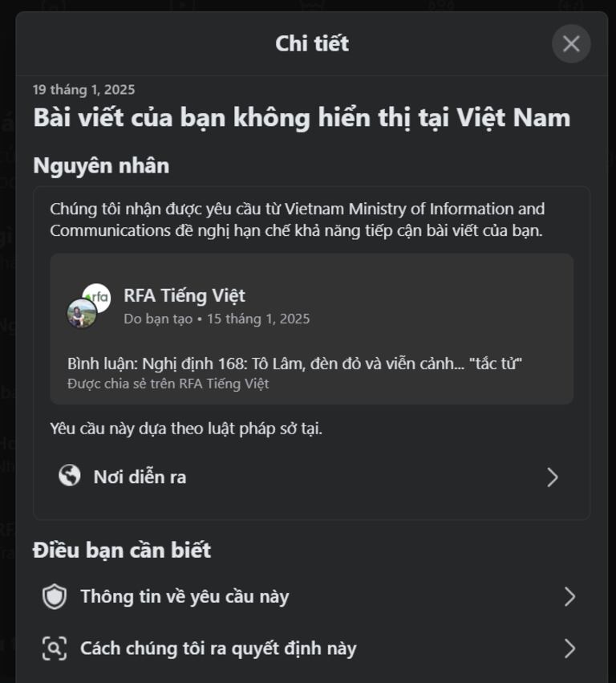Screen dimensions: 616x683
Task: Expand the chevron for "Thông tin về yêu cầu này"
Action: (569, 596)
